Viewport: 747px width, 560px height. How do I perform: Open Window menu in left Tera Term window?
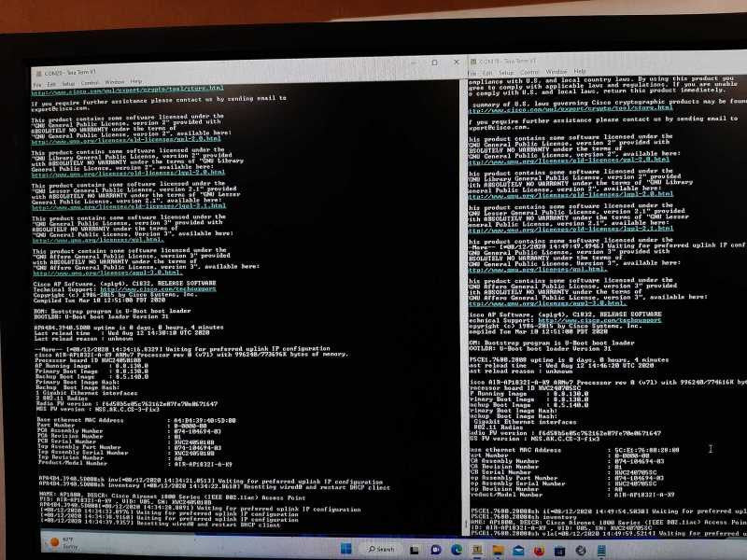[x=114, y=82]
